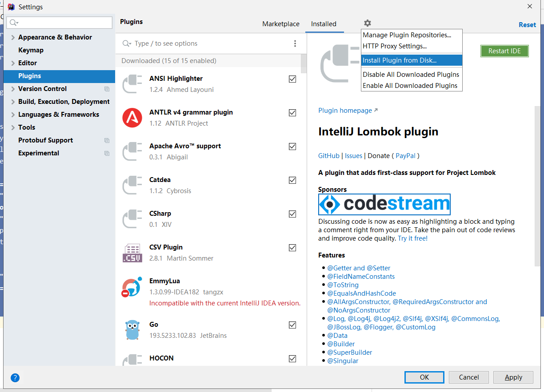Focus the plugin search input field
544x392 pixels.
(x=207, y=44)
